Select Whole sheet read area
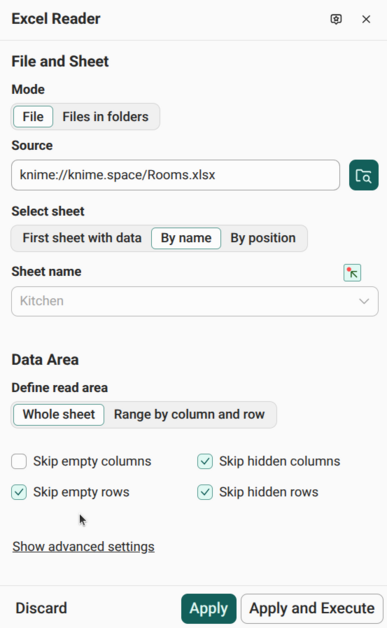 point(59,414)
